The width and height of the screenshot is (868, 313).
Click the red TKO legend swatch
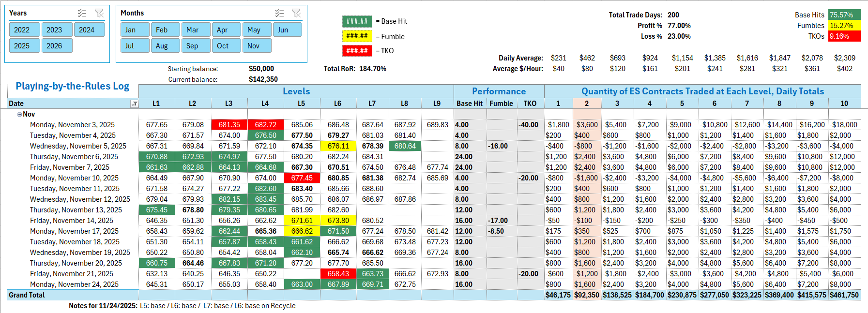[x=357, y=50]
